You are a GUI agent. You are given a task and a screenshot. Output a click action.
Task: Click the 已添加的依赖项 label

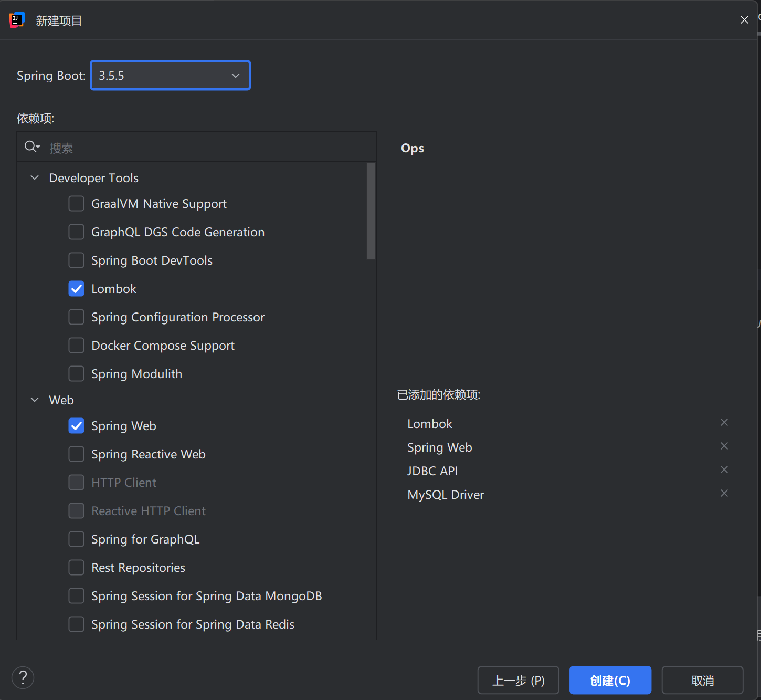coord(439,394)
